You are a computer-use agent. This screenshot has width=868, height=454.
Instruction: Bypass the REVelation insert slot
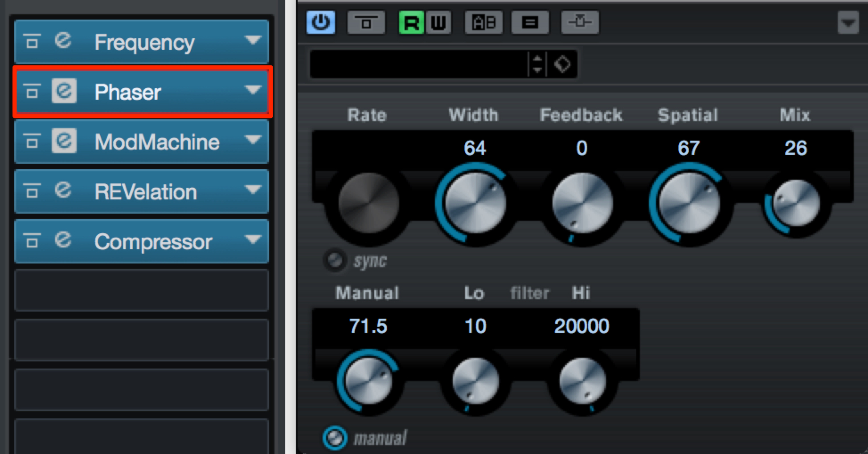[x=32, y=191]
